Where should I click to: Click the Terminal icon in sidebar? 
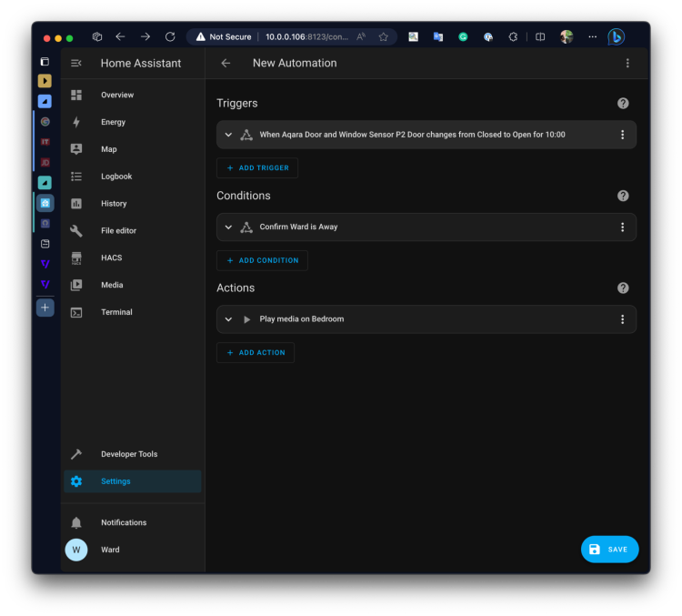pyautogui.click(x=76, y=312)
